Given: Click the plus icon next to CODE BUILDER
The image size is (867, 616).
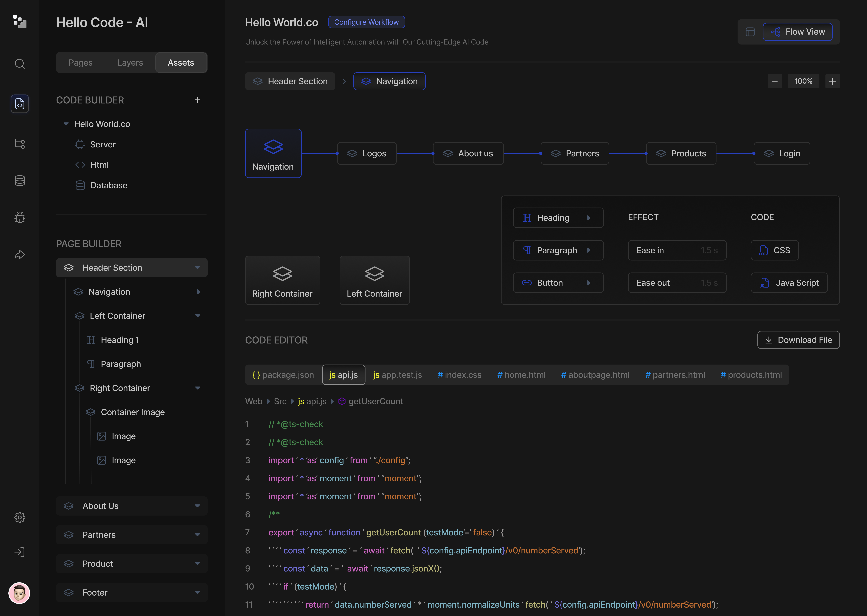Looking at the screenshot, I should [x=197, y=100].
